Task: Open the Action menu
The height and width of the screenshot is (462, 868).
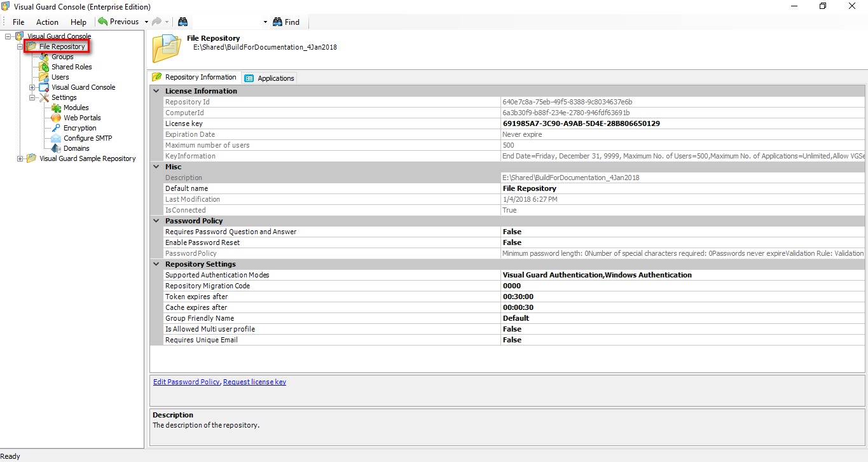Action: tap(47, 21)
